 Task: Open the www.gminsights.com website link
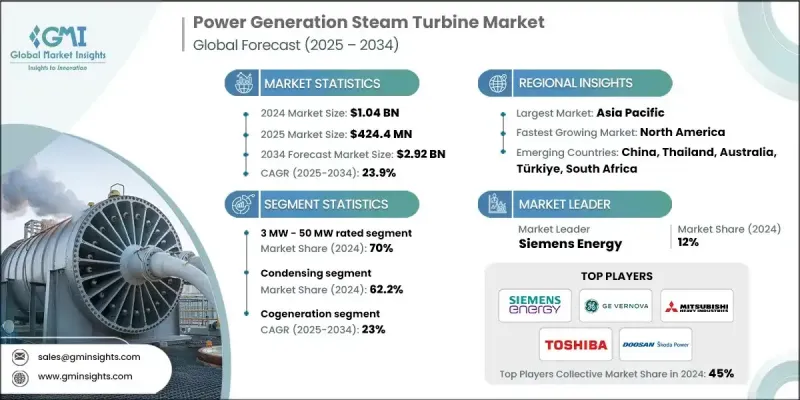point(84,377)
